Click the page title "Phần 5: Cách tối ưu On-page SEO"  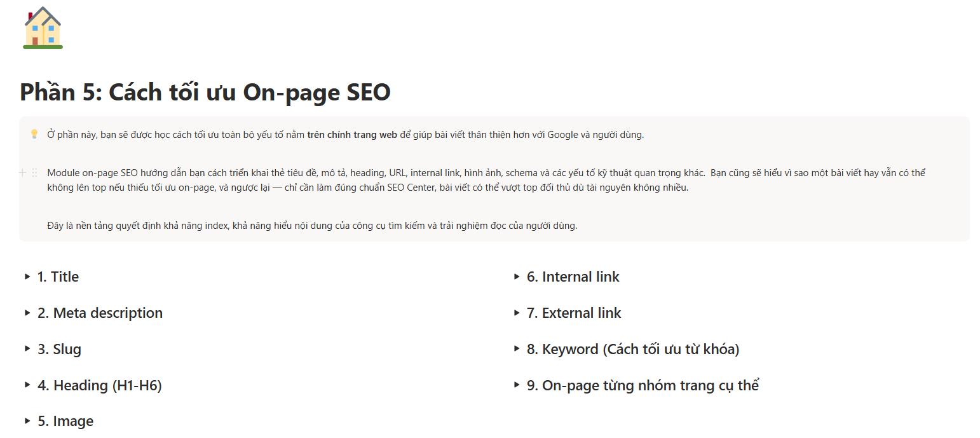click(x=205, y=92)
